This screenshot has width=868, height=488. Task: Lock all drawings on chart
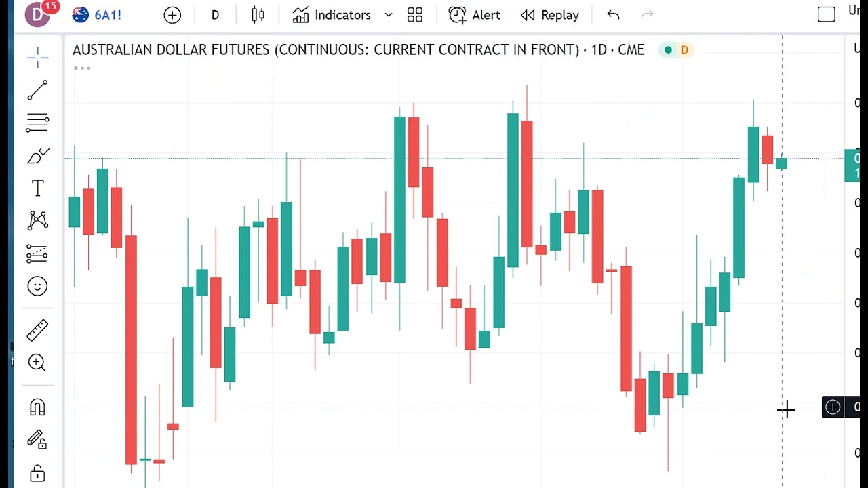[37, 472]
